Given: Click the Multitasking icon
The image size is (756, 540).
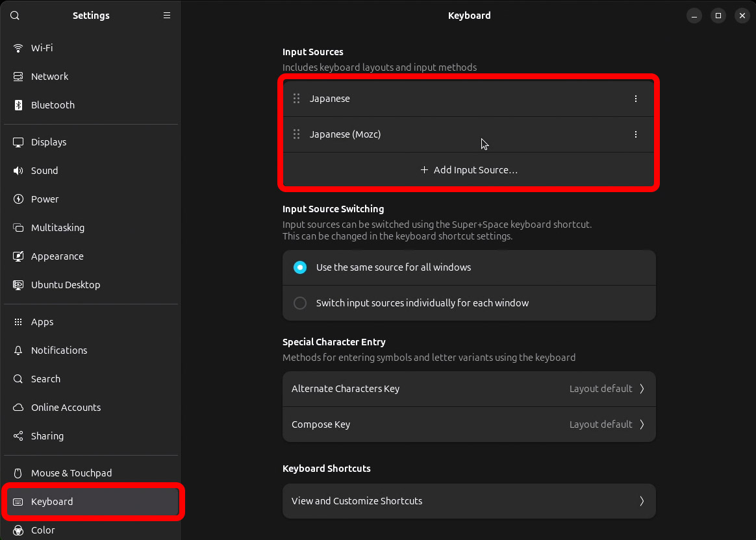Looking at the screenshot, I should (x=18, y=227).
